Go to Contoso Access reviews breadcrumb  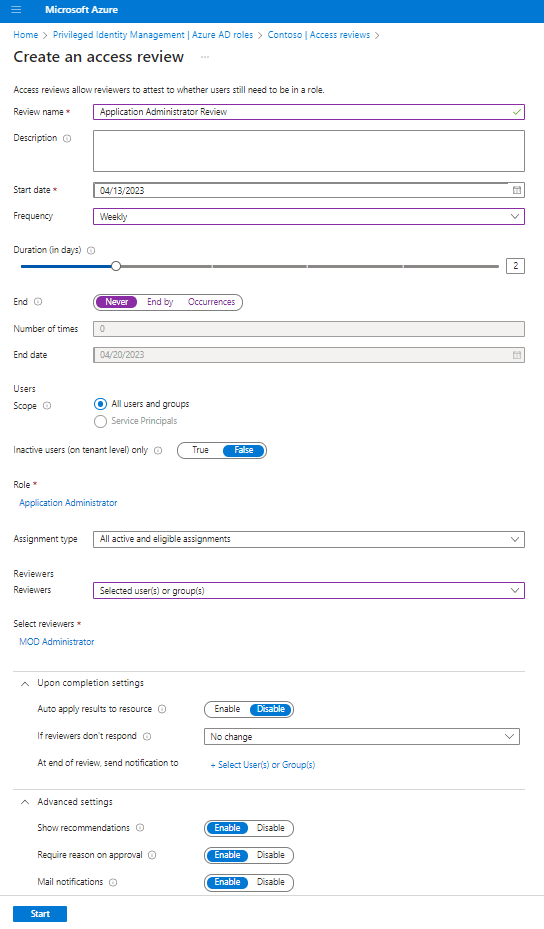click(319, 35)
